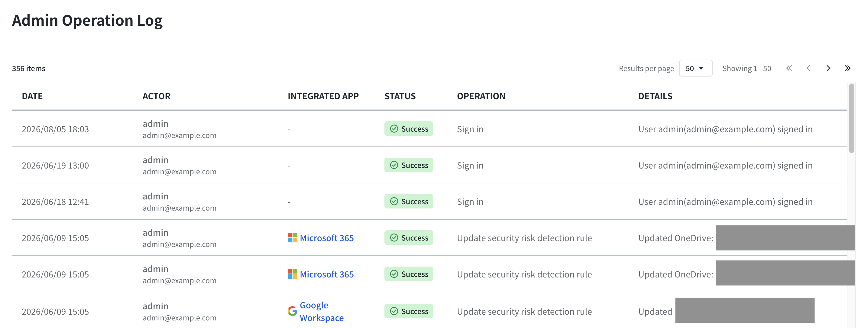Image resolution: width=868 pixels, height=328 pixels.
Task: Go to the first page of results
Action: point(789,68)
